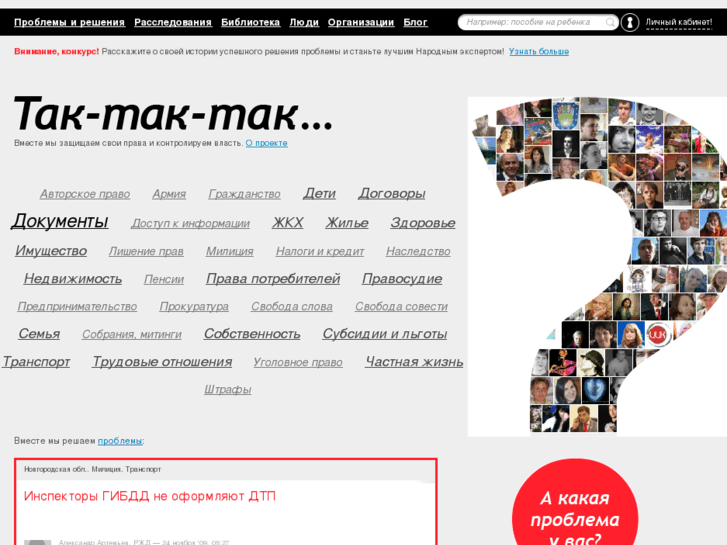Select 'Доступ к информации' tag
The image size is (727, 545).
191,224
